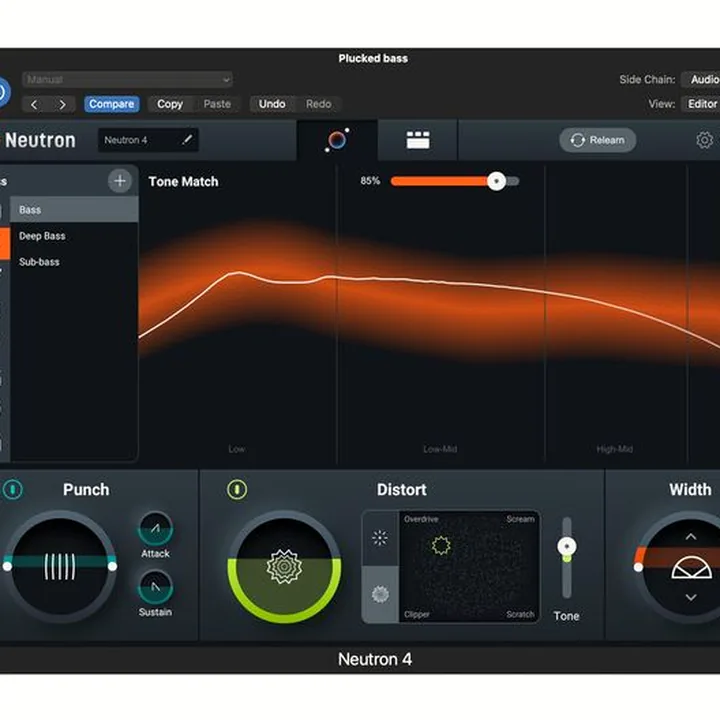
Task: Toggle the Punch module power button
Action: (x=13, y=489)
